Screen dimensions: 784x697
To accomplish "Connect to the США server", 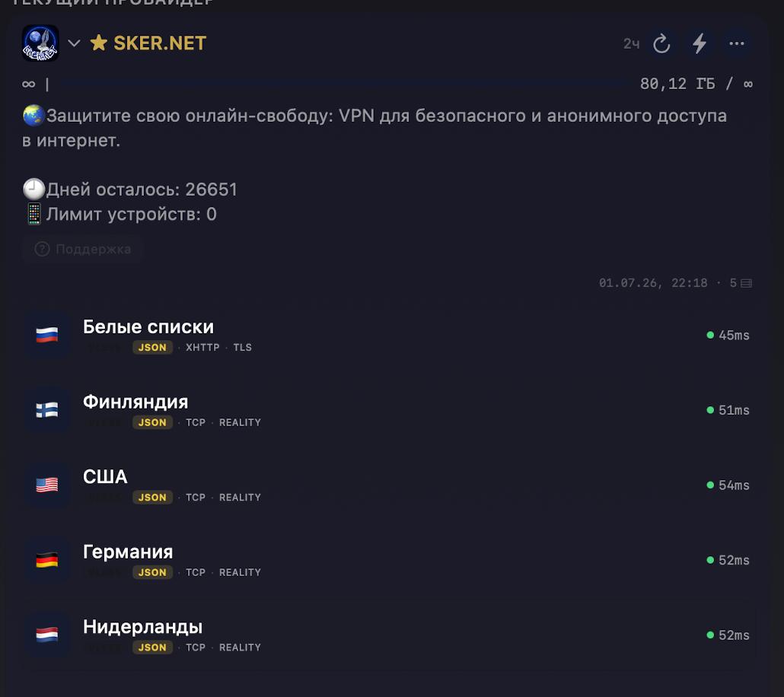I will (388, 485).
